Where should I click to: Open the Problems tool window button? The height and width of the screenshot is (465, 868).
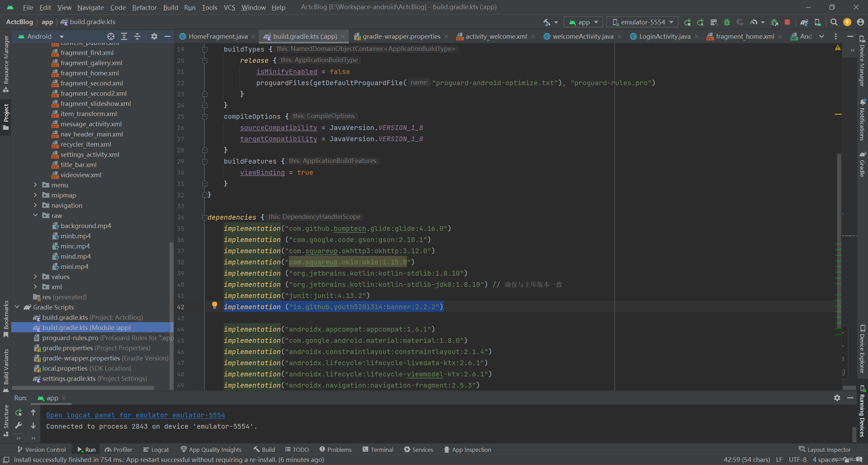[336, 450]
